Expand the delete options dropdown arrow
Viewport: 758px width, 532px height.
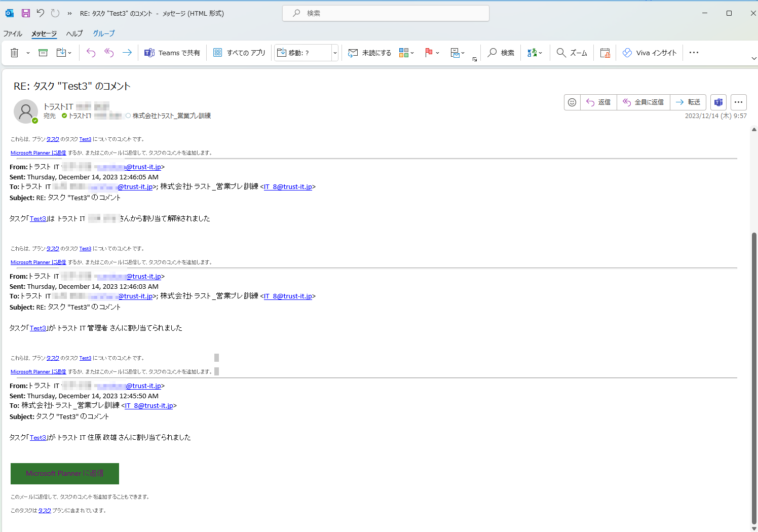coord(28,53)
